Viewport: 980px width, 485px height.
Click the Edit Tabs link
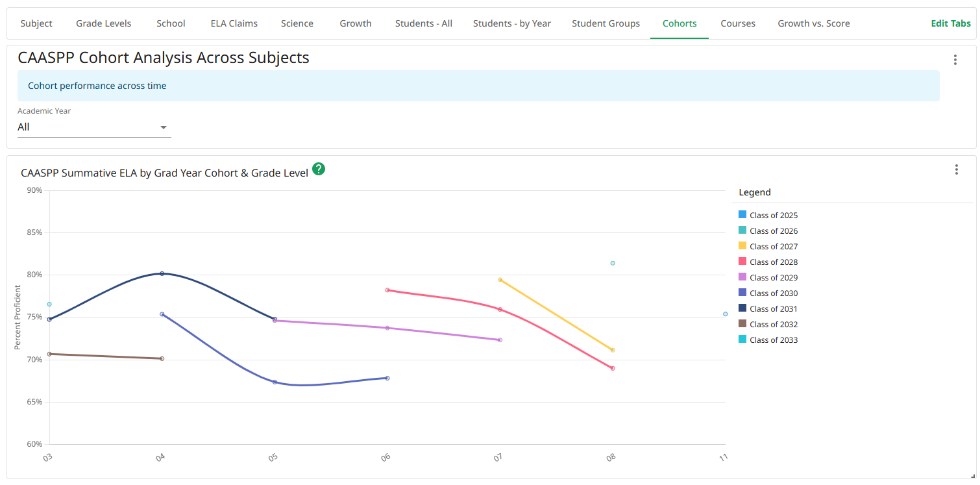[951, 23]
